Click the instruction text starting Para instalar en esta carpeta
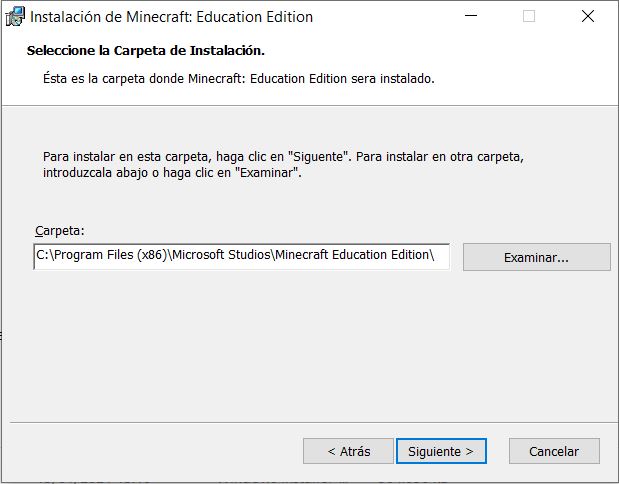 pos(283,164)
